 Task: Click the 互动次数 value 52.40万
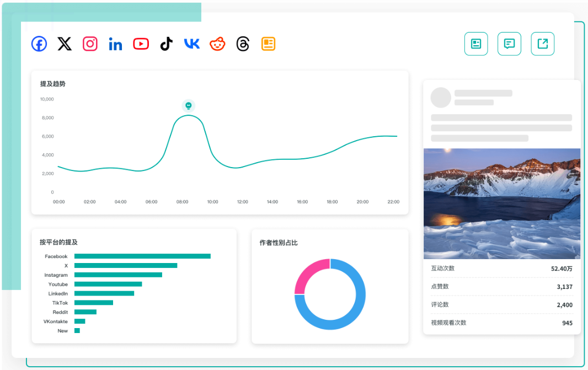[562, 269]
